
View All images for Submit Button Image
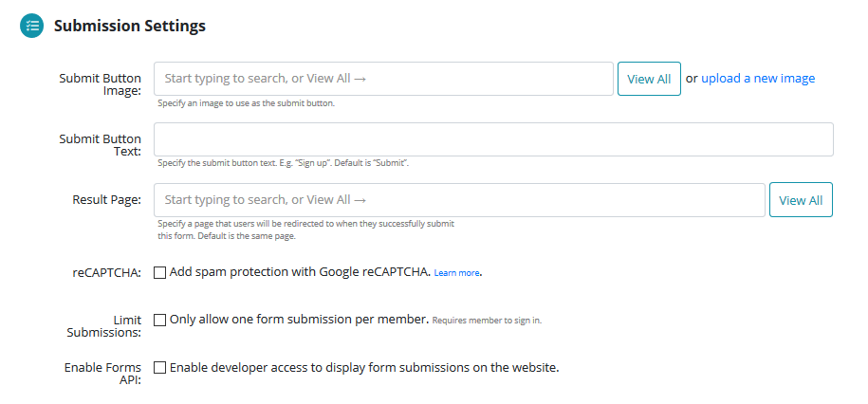pos(649,79)
